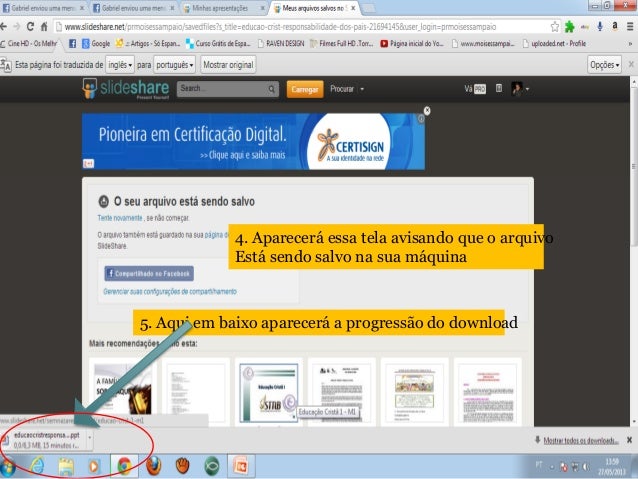The image size is (638, 479).
Task: Open the profile avatar dropdown arrow
Action: 527,89
